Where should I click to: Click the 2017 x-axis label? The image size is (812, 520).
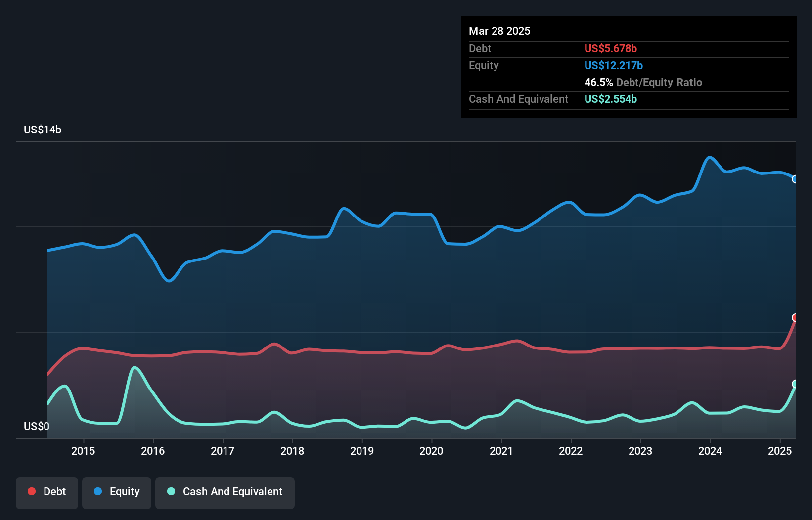pos(223,451)
